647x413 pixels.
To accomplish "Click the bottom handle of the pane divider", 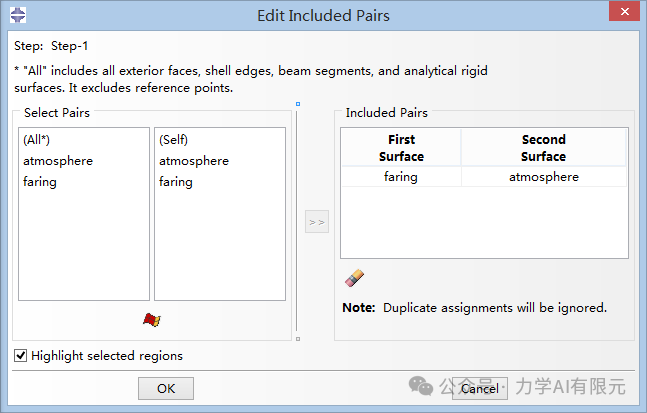I will 298,339.
